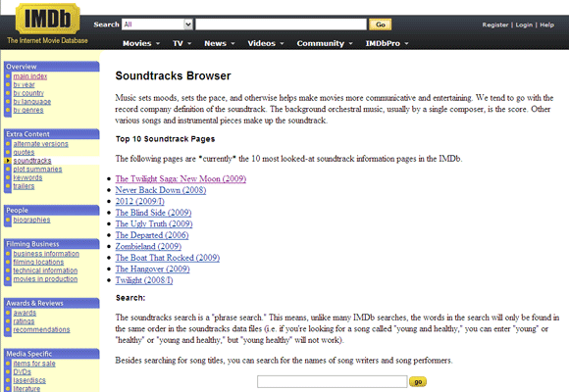Viewport: 569px width, 392px height.
Task: Open The Twilight Saga: New Moon (2009)
Action: [x=181, y=178]
